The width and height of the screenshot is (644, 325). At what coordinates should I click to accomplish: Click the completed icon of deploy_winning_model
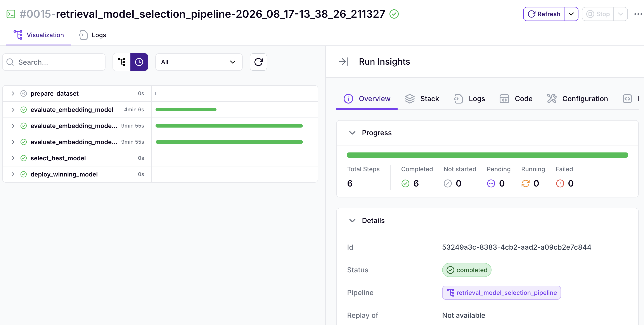24,174
